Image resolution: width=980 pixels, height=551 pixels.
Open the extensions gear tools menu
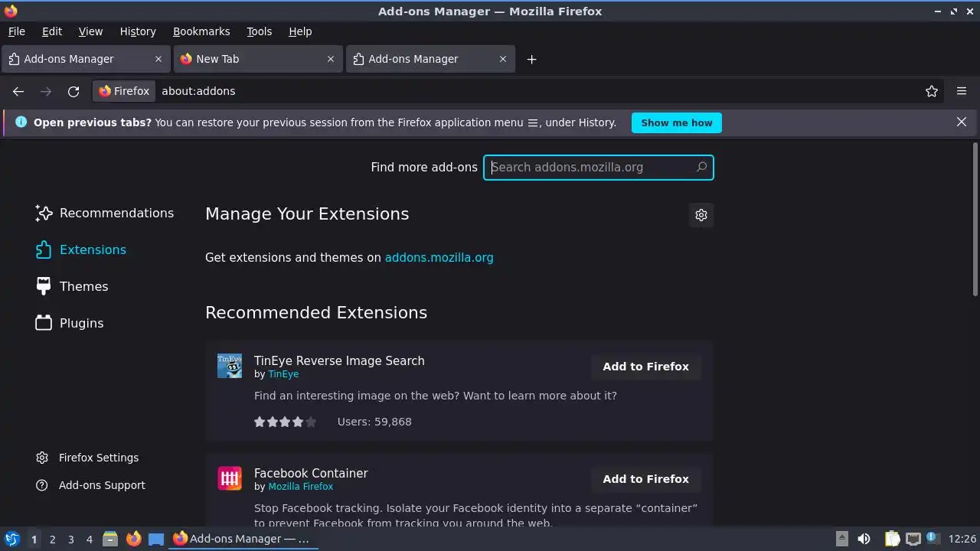(701, 215)
